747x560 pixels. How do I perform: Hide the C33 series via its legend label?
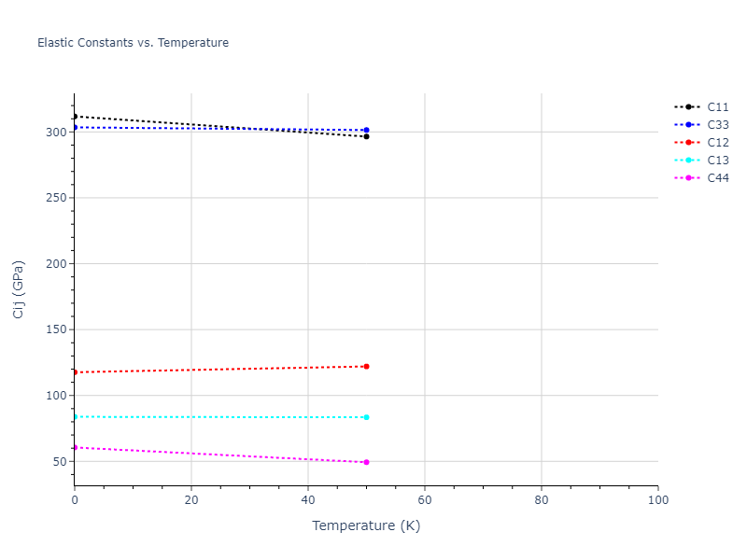717,125
